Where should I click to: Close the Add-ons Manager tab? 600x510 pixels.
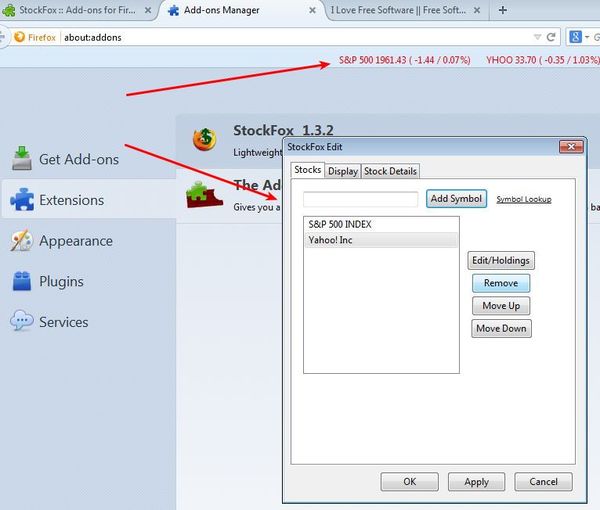[x=312, y=10]
